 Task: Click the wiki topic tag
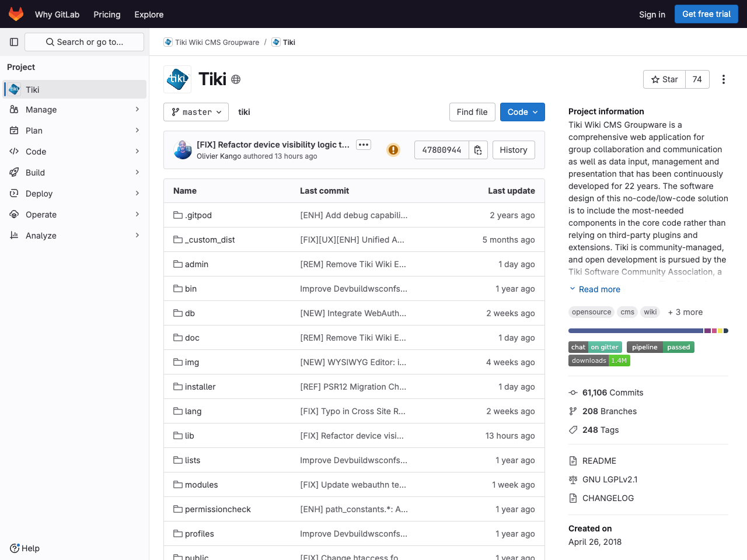(x=650, y=312)
